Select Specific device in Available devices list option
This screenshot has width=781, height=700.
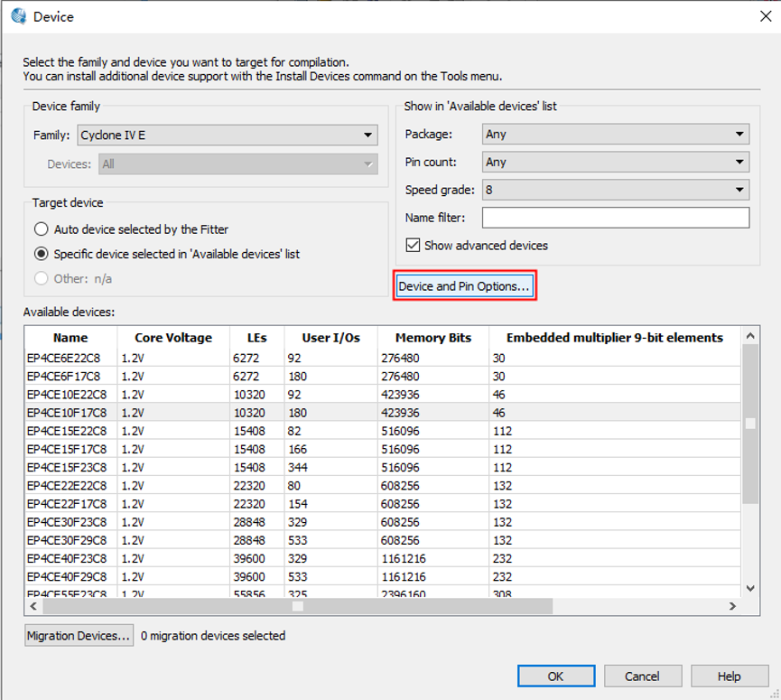tap(42, 254)
